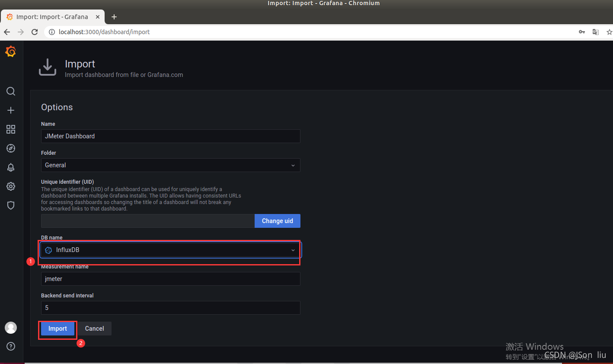This screenshot has height=364, width=613.
Task: Go back with browser back arrow
Action: 7,32
